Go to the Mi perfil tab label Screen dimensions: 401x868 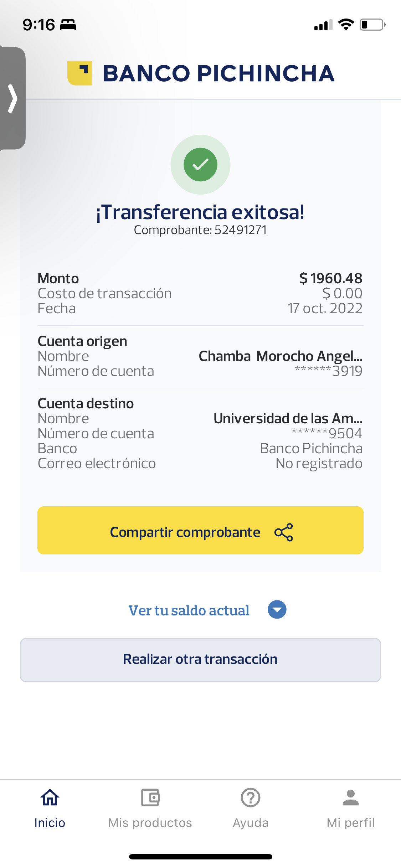pyautogui.click(x=351, y=823)
